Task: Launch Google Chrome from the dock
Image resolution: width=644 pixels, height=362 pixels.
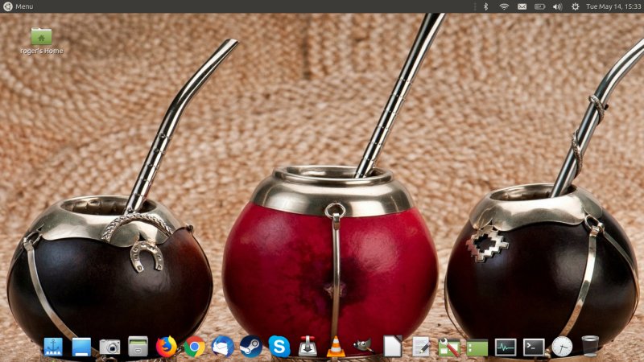Action: pyautogui.click(x=194, y=347)
